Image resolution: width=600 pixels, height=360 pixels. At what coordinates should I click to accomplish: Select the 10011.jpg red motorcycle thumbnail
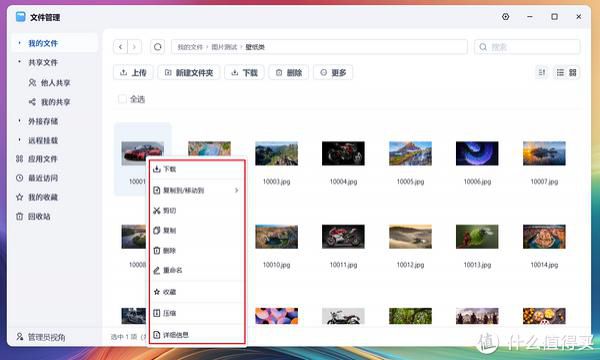point(343,236)
